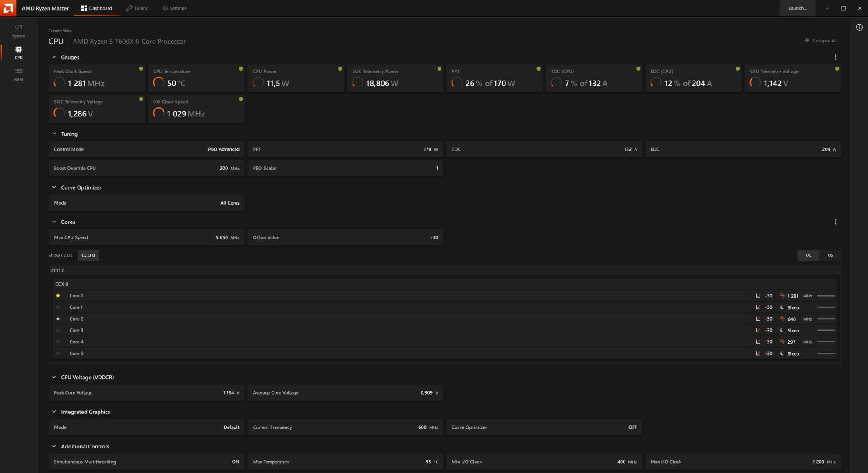The height and width of the screenshot is (473, 868).
Task: Switch to the Tuning tab
Action: pyautogui.click(x=137, y=8)
